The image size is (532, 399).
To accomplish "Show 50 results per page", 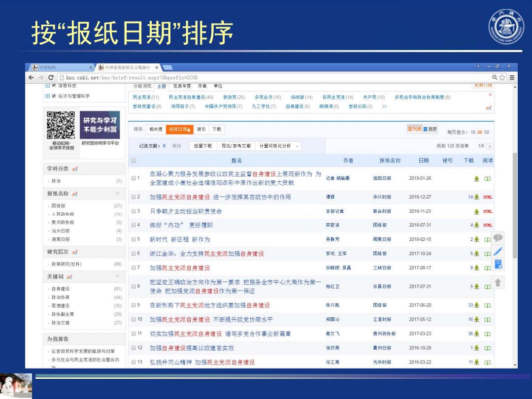I will click(487, 133).
